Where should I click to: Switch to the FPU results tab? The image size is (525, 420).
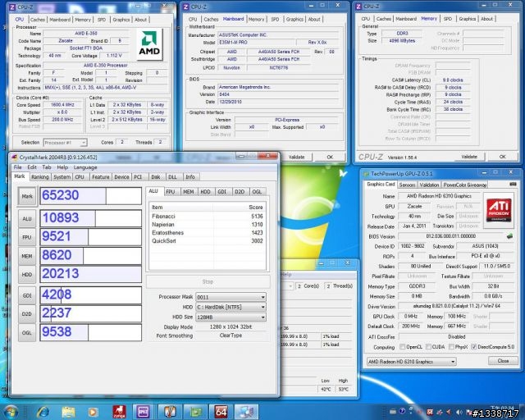click(171, 192)
